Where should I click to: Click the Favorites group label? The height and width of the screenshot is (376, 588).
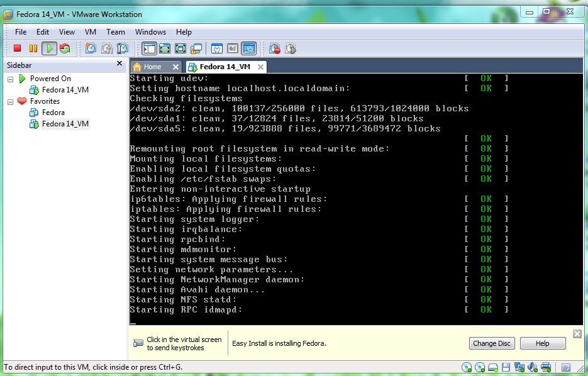click(45, 101)
